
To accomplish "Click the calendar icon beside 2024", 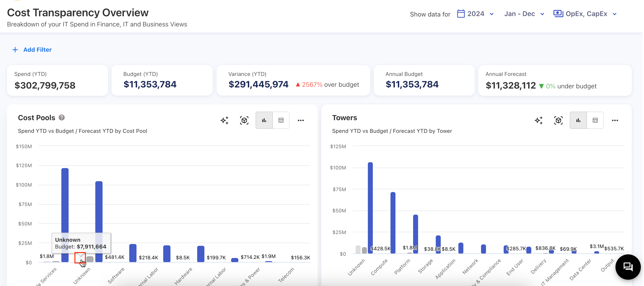I will pos(460,14).
